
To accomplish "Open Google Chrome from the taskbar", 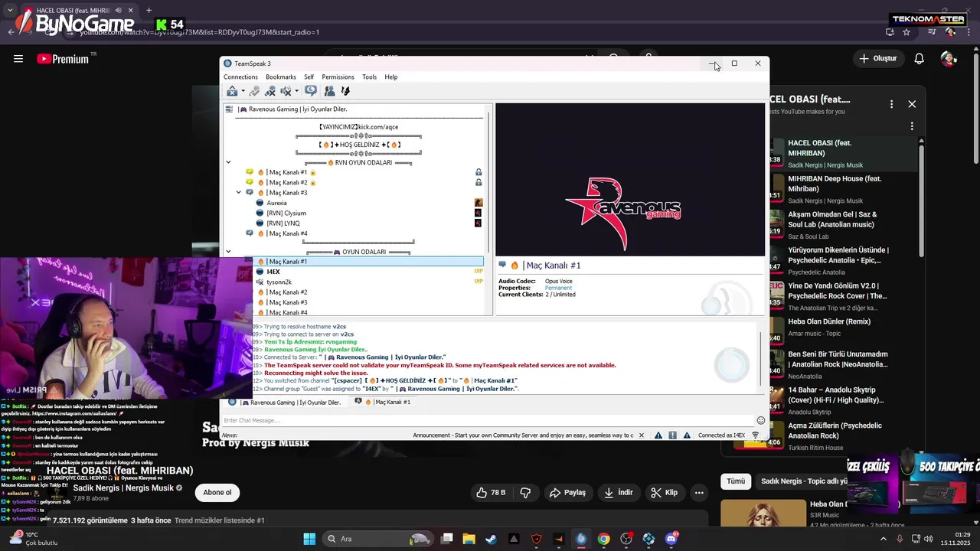I will [x=604, y=539].
